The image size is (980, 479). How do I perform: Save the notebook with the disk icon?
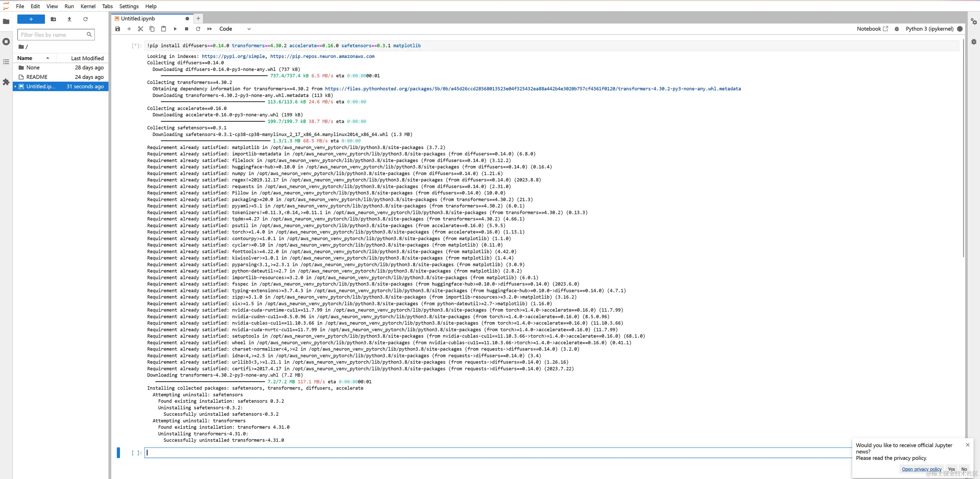[x=118, y=29]
